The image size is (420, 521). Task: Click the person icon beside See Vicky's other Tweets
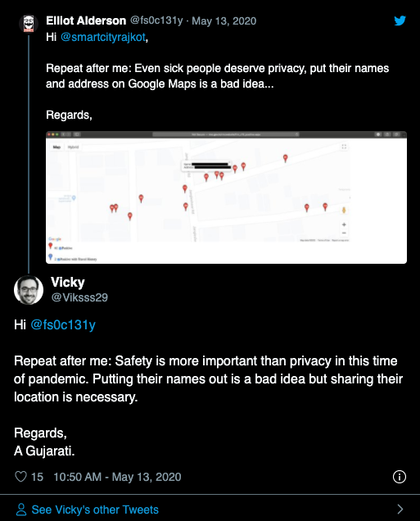point(21,510)
